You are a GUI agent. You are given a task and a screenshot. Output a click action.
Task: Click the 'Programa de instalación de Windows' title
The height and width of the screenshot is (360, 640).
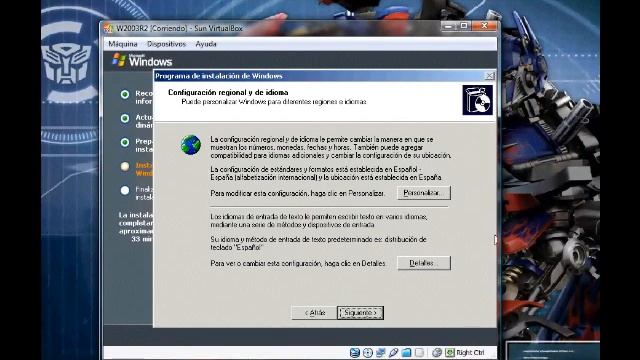click(219, 76)
